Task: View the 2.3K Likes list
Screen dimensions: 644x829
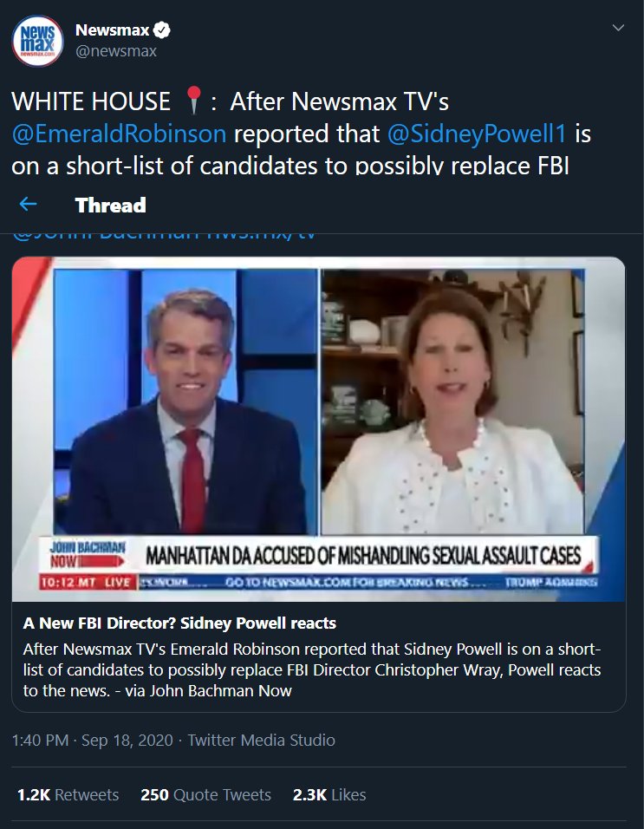Action: point(329,794)
